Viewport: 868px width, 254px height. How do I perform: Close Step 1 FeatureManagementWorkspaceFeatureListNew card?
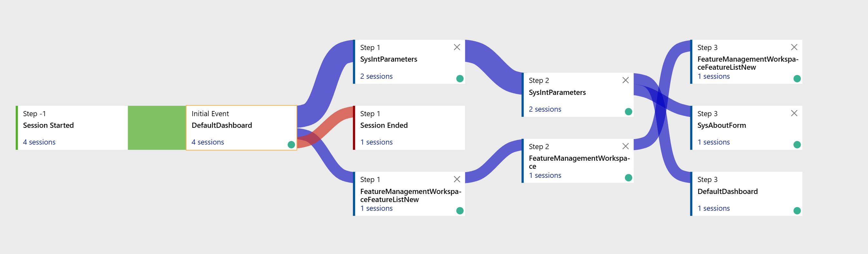457,180
